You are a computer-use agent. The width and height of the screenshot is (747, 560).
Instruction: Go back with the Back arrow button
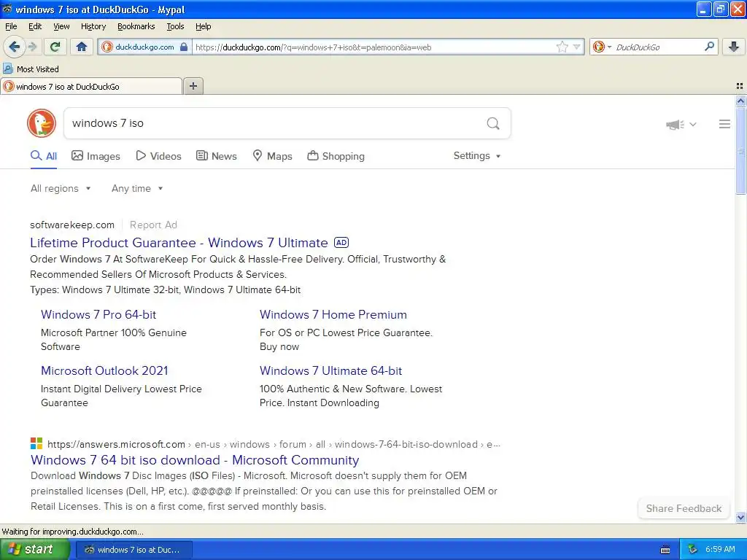point(15,47)
